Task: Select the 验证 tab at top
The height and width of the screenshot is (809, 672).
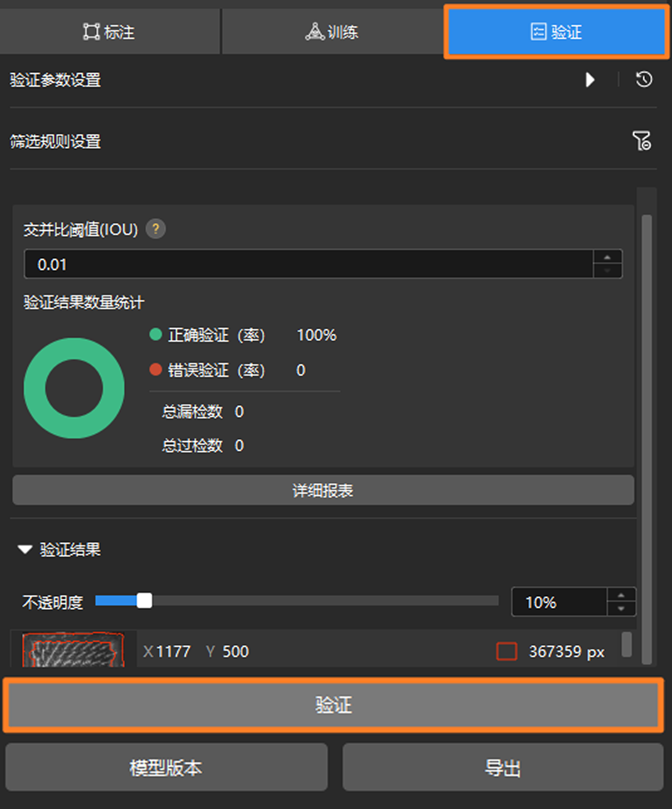Action: [556, 31]
